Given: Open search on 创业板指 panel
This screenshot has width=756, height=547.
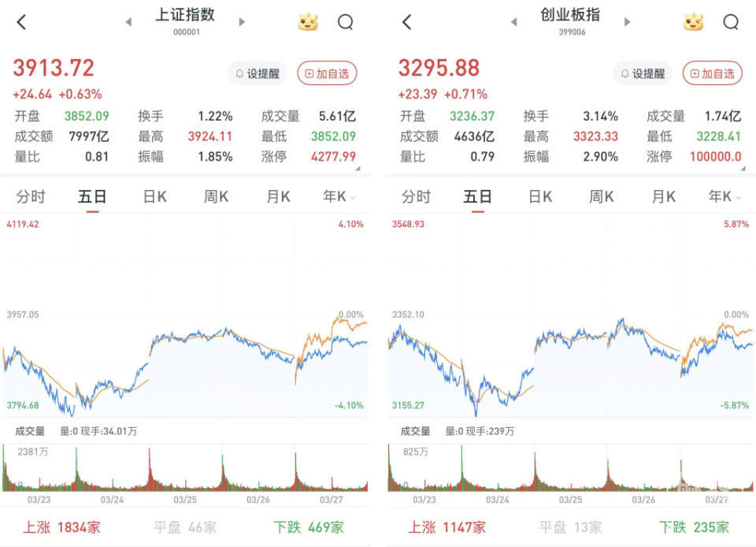Looking at the screenshot, I should (x=730, y=22).
